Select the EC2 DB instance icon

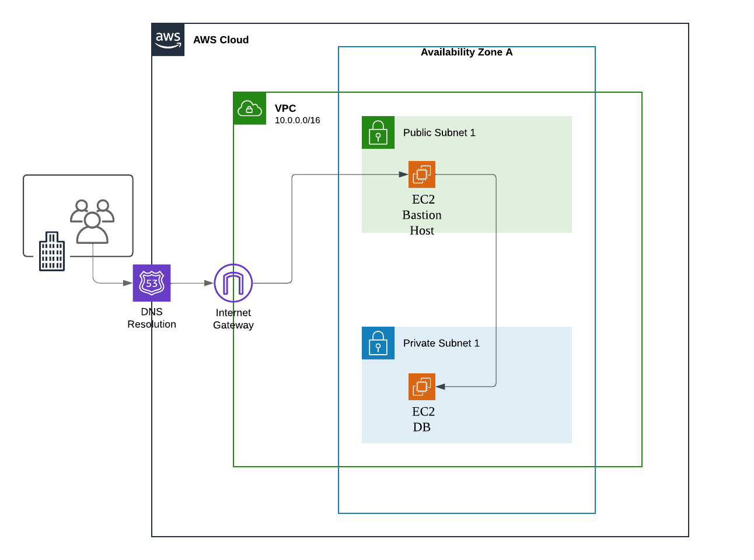tap(422, 387)
